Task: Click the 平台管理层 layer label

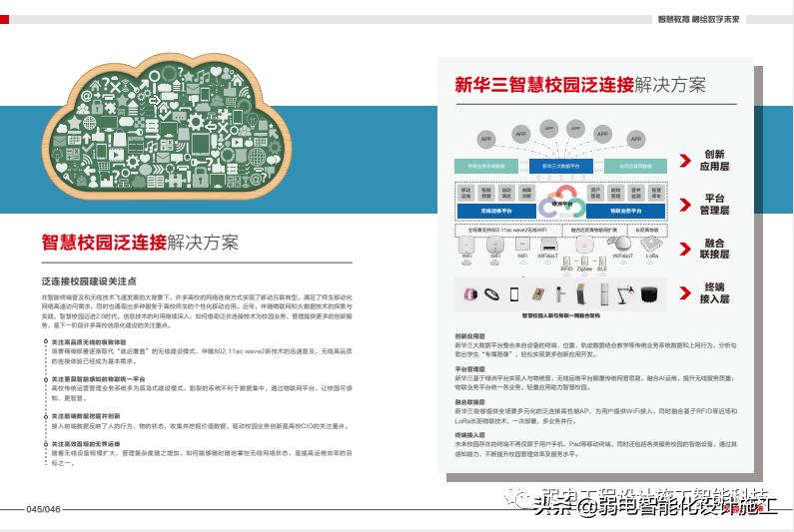Action: point(714,205)
